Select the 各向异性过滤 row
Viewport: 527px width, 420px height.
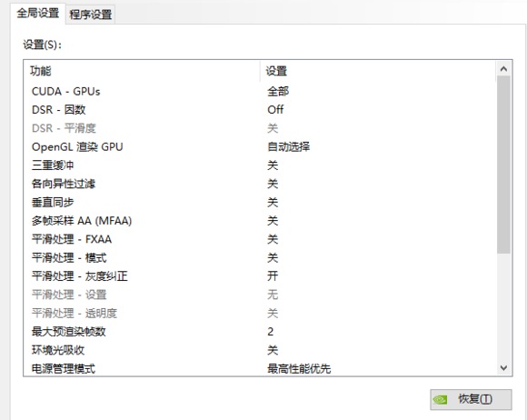click(260, 184)
